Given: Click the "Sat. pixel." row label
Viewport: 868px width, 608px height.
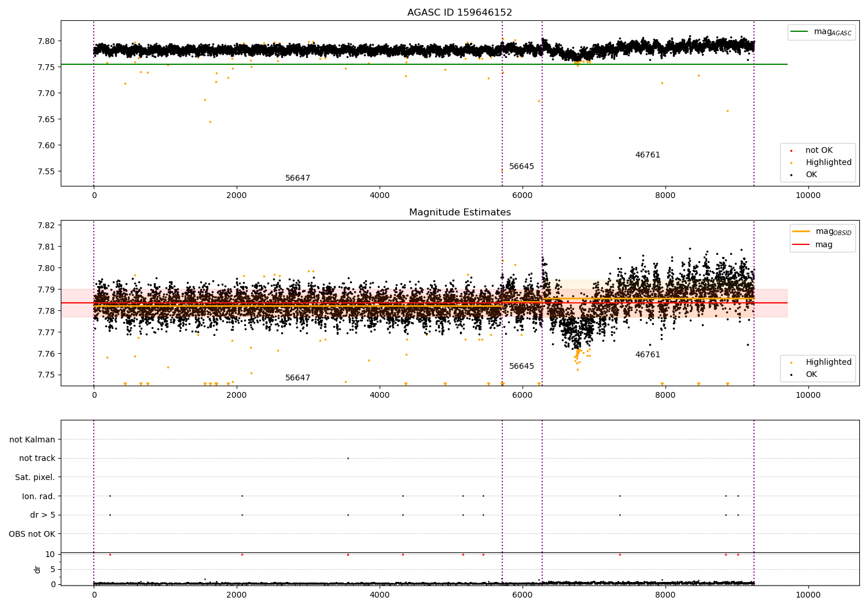Looking at the screenshot, I should [35, 477].
